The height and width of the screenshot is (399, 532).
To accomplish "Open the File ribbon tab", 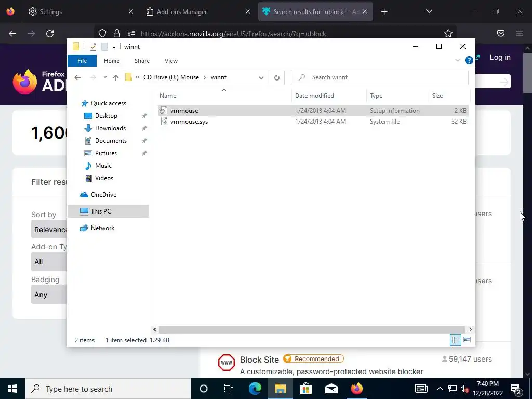I will (82, 61).
